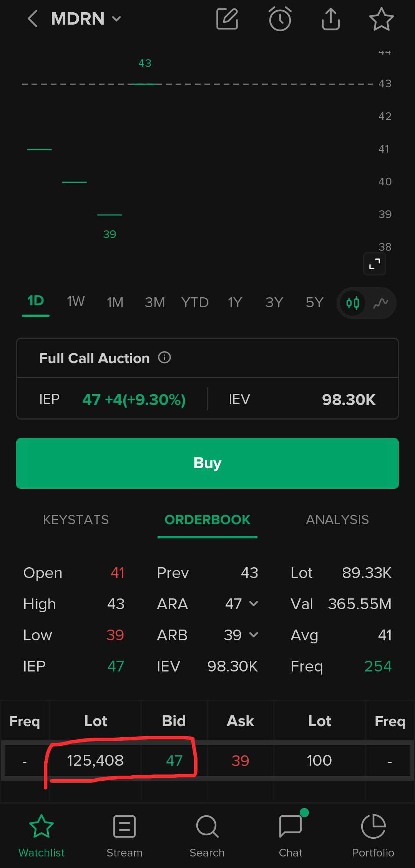
Task: Set a price alert with alarm icon
Action: tap(280, 18)
